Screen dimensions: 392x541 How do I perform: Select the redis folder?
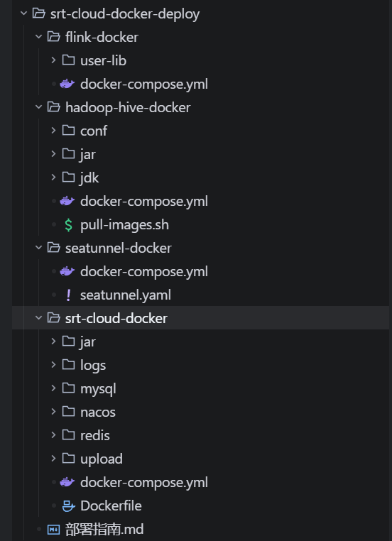95,435
